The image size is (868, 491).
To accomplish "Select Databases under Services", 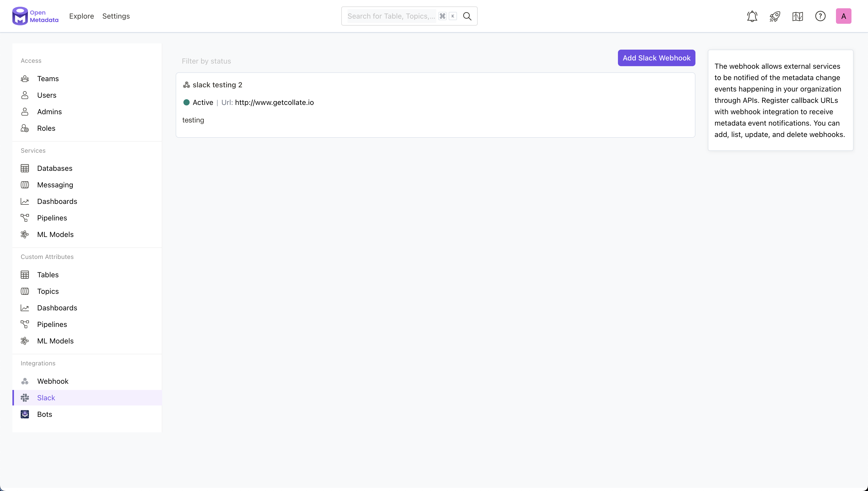I will pos(55,168).
